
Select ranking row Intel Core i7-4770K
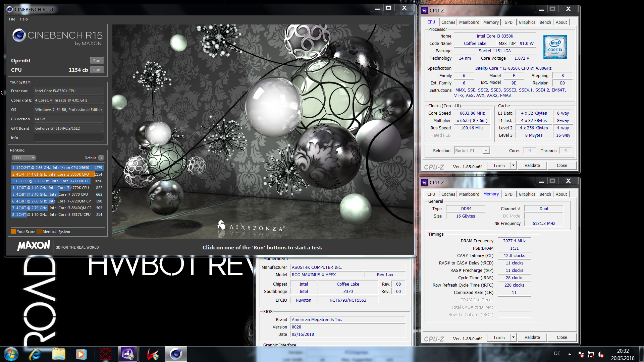coord(57,188)
